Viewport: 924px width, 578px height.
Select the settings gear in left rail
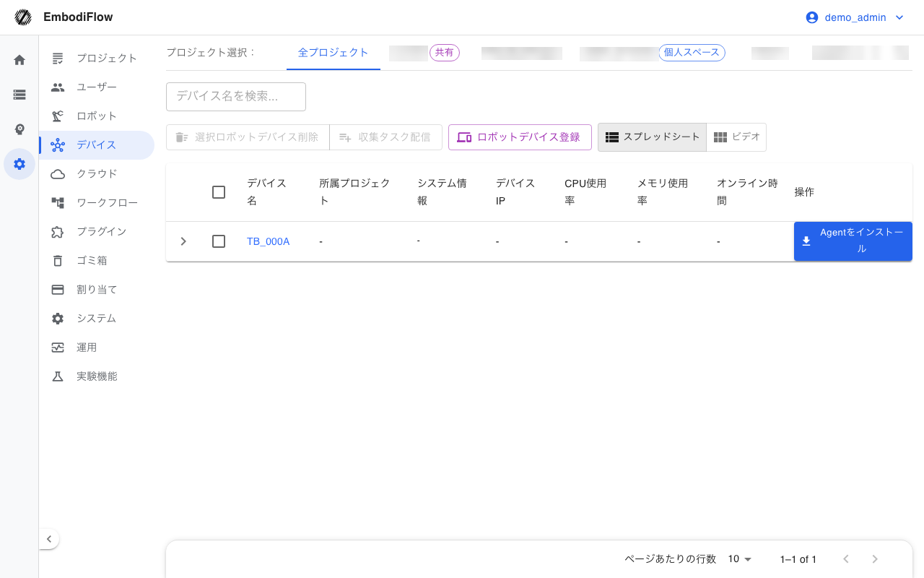[x=19, y=164]
